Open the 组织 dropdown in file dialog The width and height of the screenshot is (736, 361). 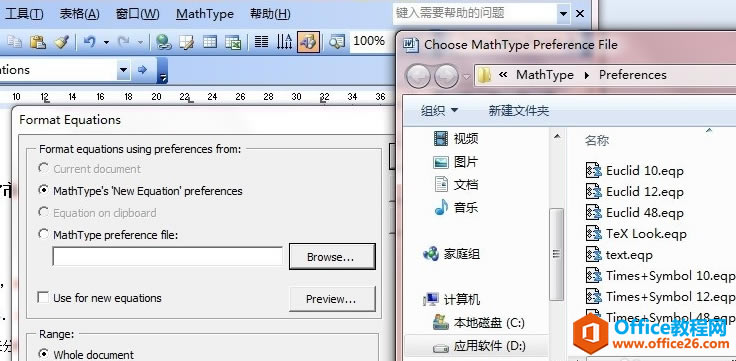pos(439,111)
